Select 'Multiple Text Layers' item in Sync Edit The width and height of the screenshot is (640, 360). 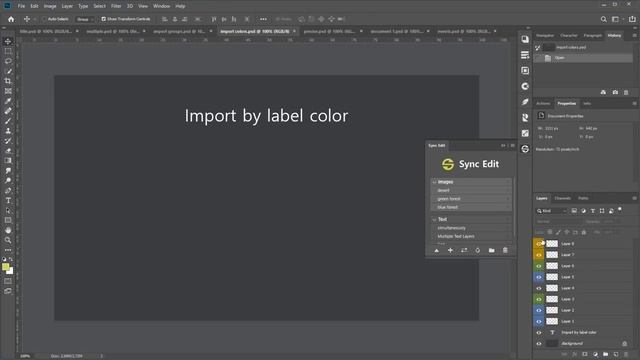[x=471, y=236]
